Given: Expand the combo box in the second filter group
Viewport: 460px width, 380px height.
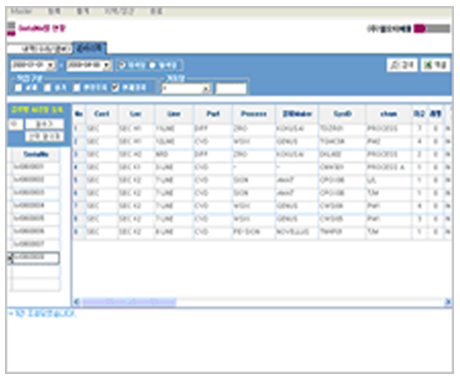Looking at the screenshot, I should pos(207,89).
